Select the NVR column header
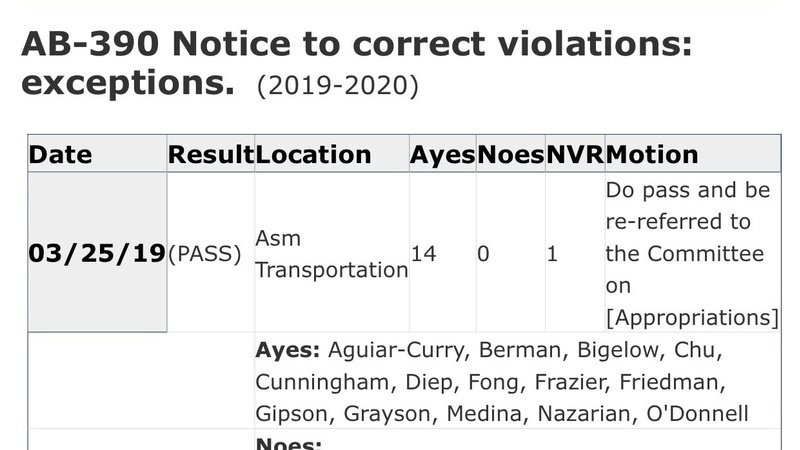The image size is (800, 450). [x=574, y=155]
